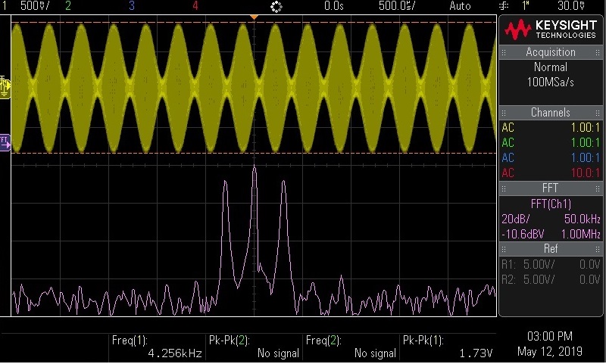This screenshot has height=364, width=606.
Task: Click the Channels header right grip dots
Action: point(598,112)
